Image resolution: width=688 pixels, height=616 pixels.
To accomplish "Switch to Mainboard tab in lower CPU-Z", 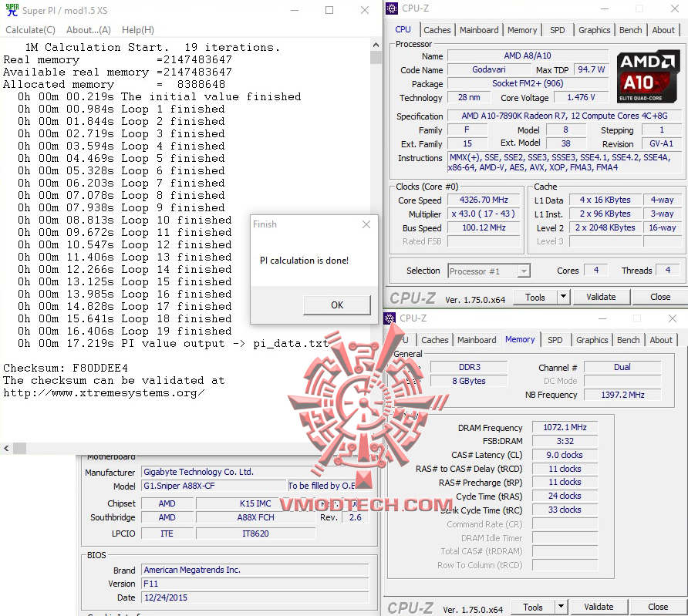I will [x=477, y=340].
